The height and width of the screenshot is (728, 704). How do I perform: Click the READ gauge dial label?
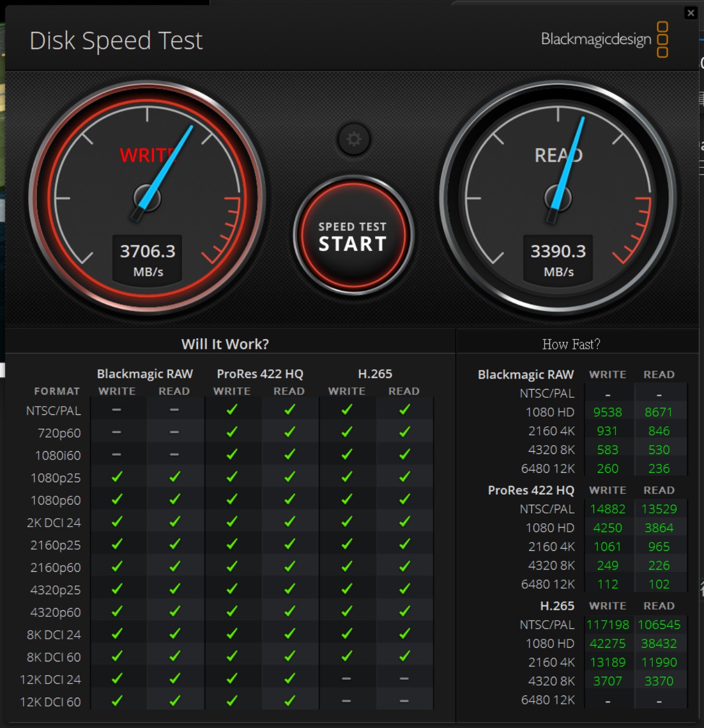pyautogui.click(x=558, y=155)
